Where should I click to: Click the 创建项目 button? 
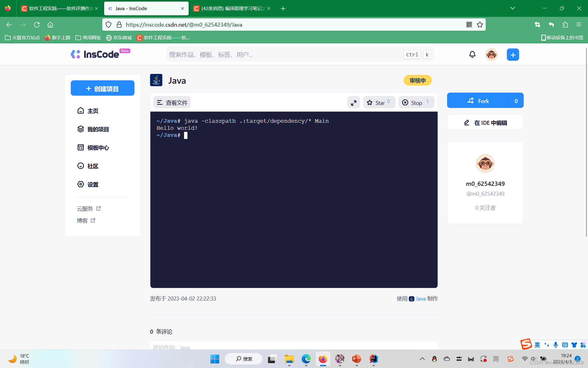pyautogui.click(x=102, y=89)
